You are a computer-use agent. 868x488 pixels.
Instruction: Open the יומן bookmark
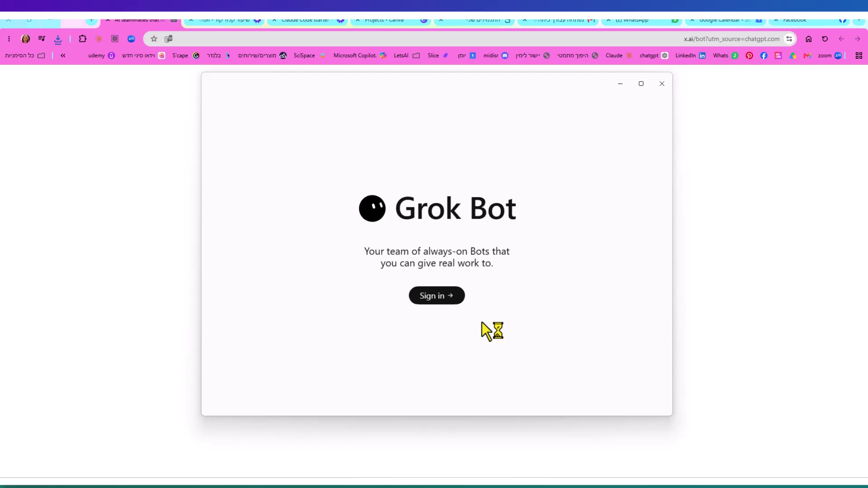[467, 56]
